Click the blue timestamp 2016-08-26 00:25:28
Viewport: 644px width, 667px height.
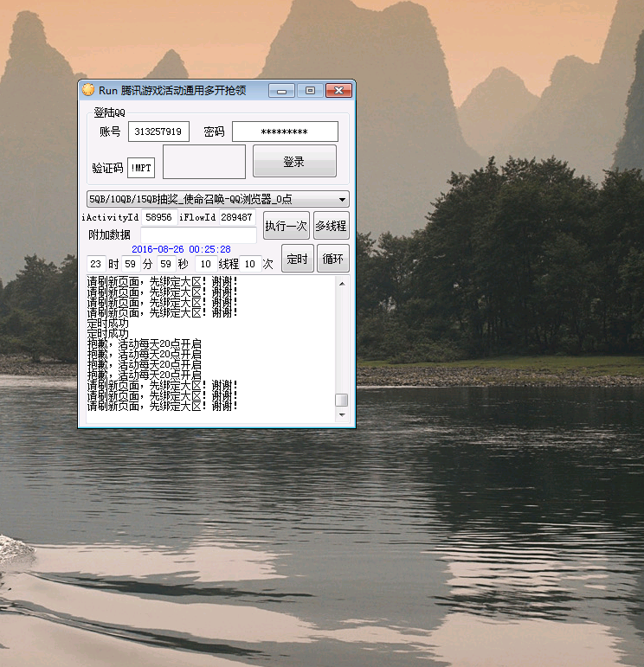(x=181, y=249)
